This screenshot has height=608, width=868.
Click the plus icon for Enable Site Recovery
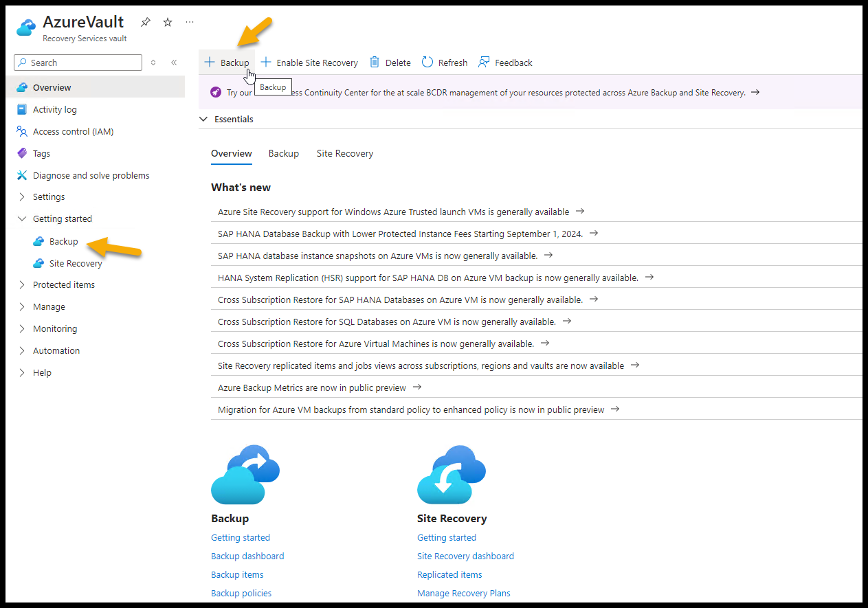266,62
